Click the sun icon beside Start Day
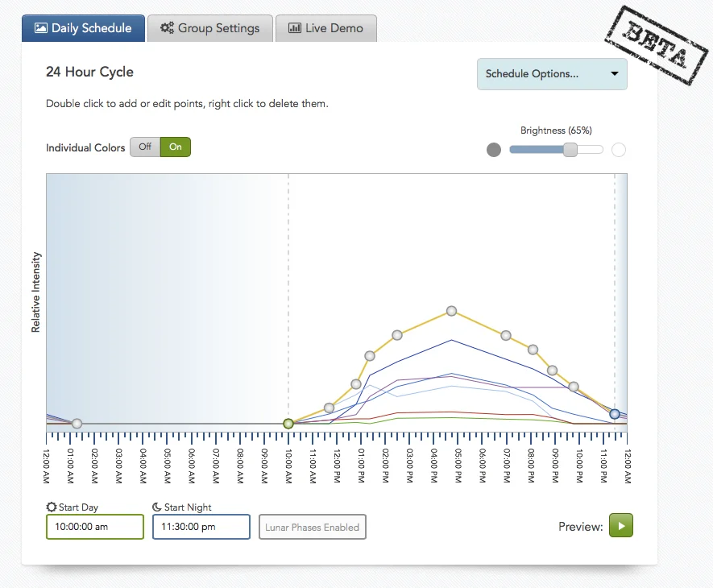Image resolution: width=713 pixels, height=588 pixels. pos(52,507)
